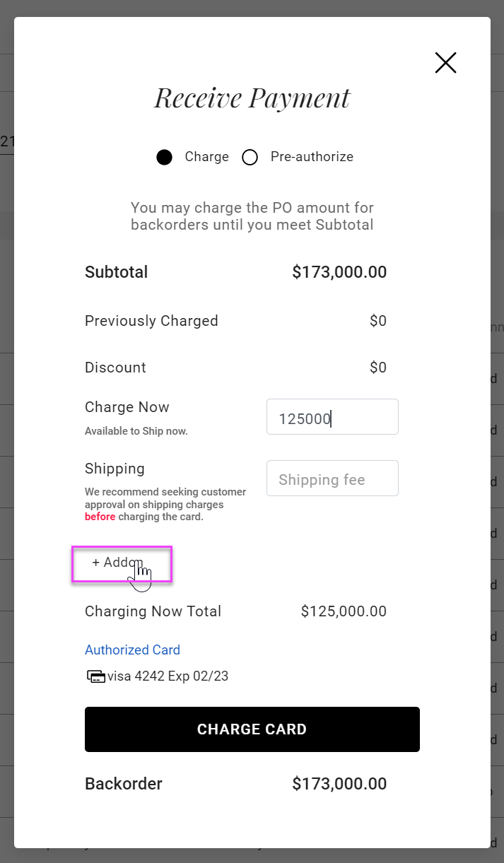Click the Charge label next to filled radio
Screen dimensions: 504x863
pos(206,157)
